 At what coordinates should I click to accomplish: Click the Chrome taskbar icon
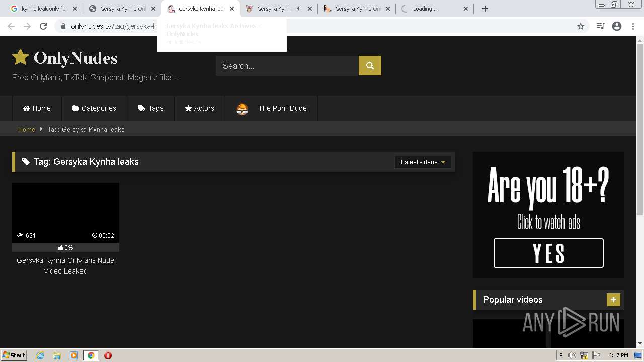tap(91, 355)
